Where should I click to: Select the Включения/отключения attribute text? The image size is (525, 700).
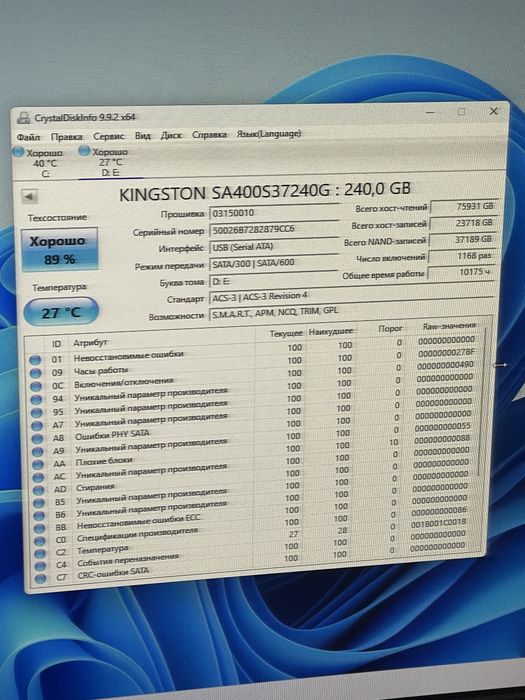[x=124, y=382]
